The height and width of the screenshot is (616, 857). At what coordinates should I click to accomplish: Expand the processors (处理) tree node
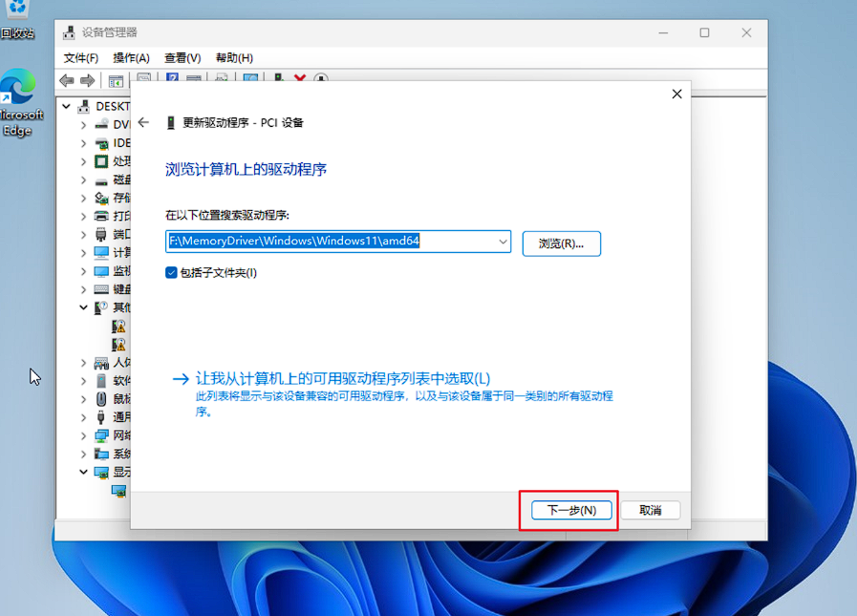point(83,161)
